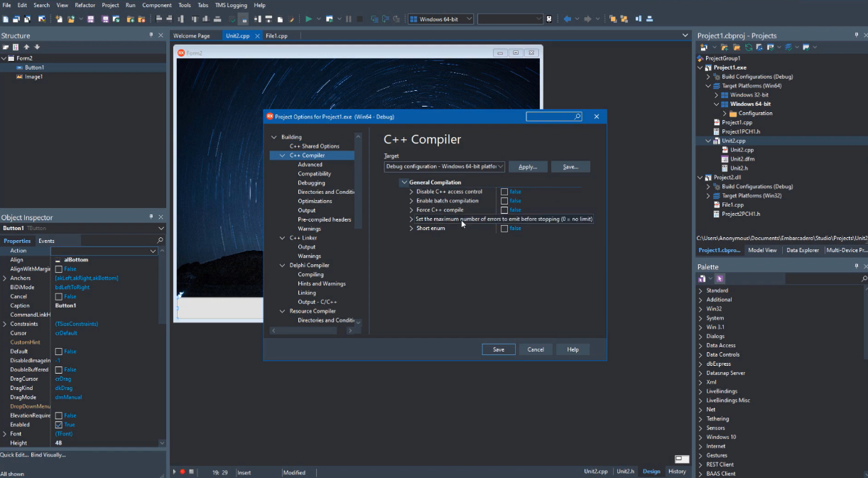Viewport: 868px width, 478px height.
Task: Click the red macro record button
Action: (x=182, y=472)
